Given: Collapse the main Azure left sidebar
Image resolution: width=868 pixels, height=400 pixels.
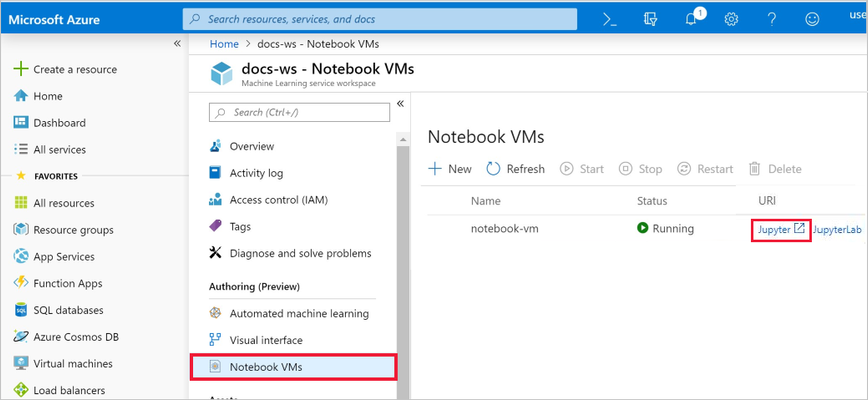Looking at the screenshot, I should tap(177, 44).
